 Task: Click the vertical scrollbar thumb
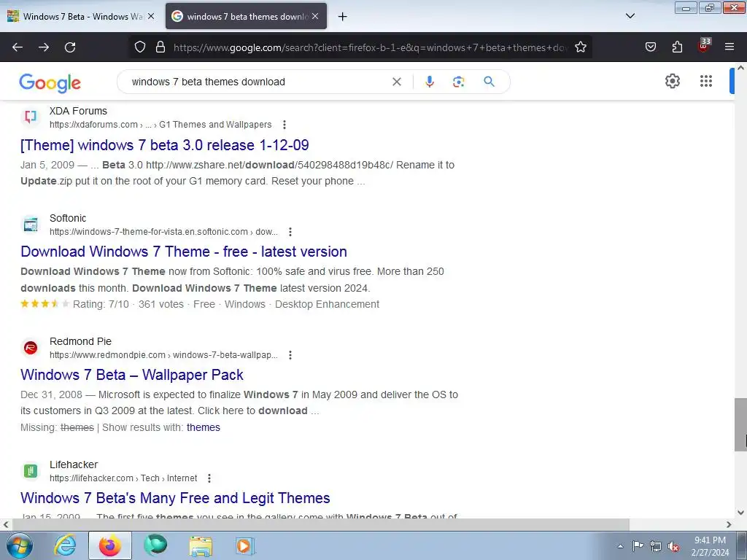[740, 424]
